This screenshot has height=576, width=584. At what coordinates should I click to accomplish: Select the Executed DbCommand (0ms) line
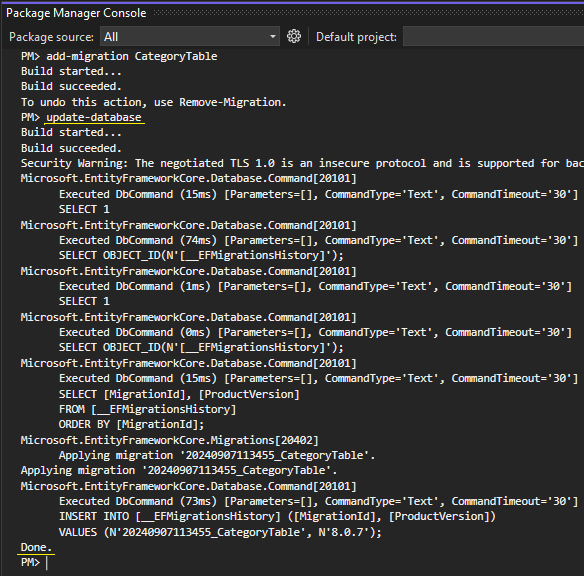(315, 332)
